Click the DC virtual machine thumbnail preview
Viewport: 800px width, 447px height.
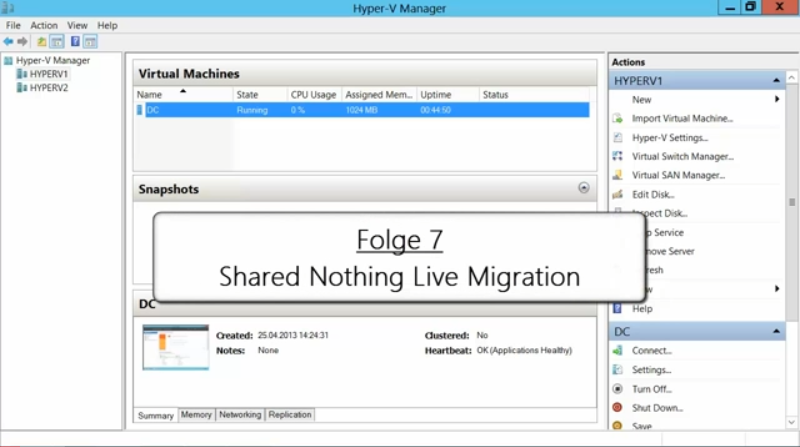(176, 347)
